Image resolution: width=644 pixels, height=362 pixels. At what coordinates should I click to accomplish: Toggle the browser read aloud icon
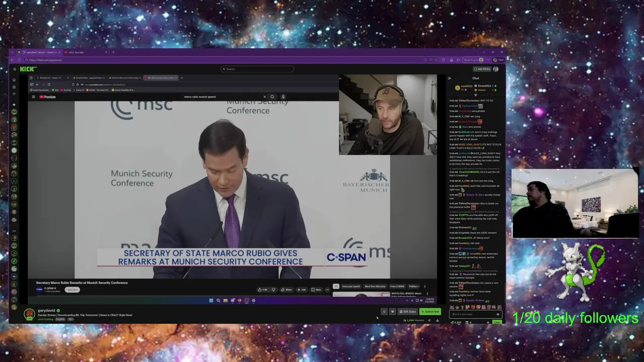click(x=431, y=60)
